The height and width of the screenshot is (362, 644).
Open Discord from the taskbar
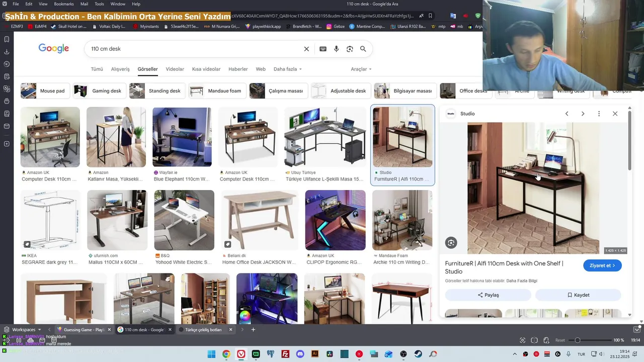300,354
